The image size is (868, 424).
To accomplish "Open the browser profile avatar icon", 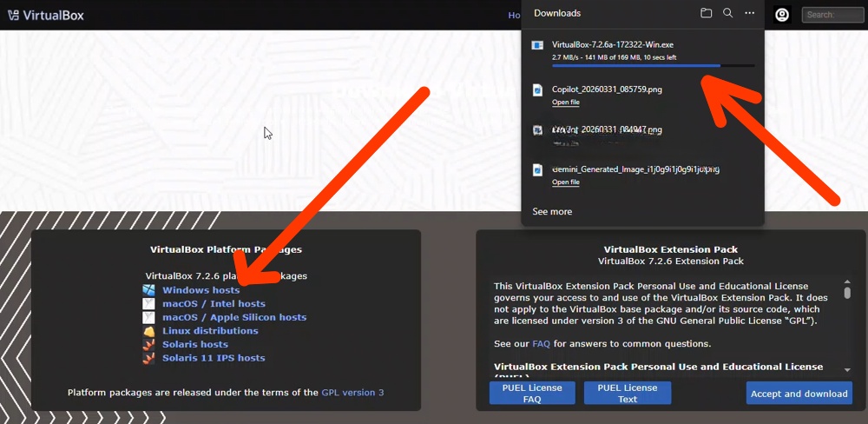I will pos(782,15).
